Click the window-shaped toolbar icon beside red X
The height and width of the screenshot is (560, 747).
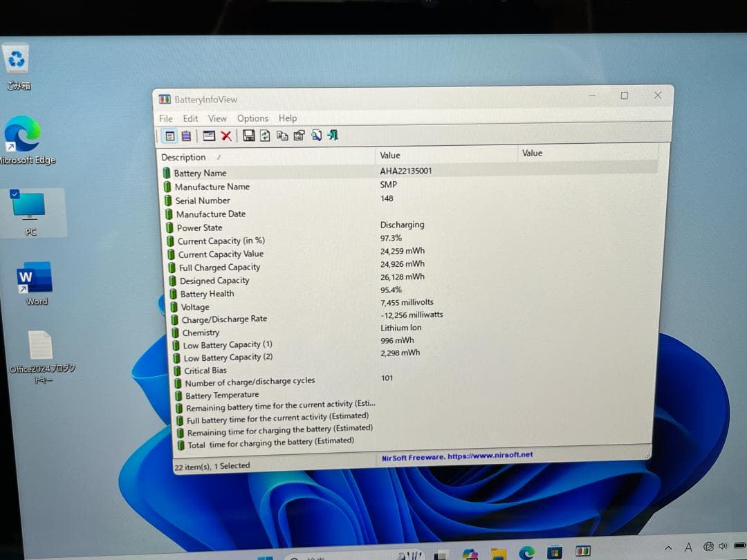[209, 136]
